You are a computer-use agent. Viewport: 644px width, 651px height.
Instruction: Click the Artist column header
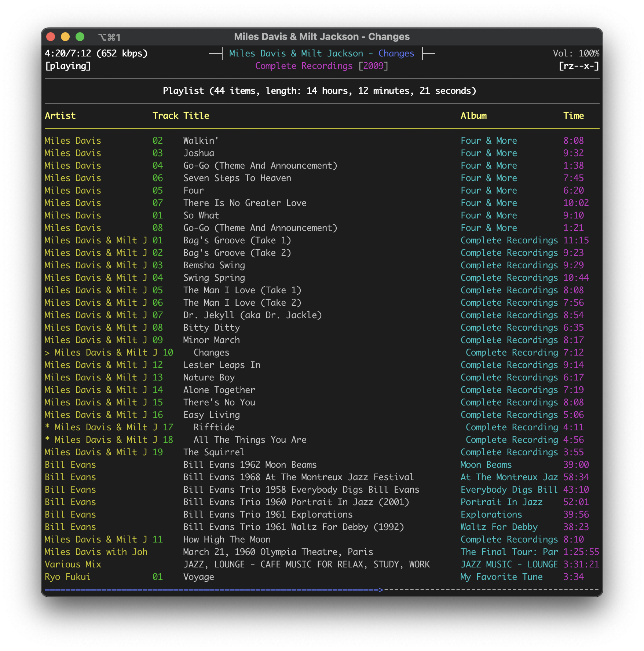click(60, 116)
